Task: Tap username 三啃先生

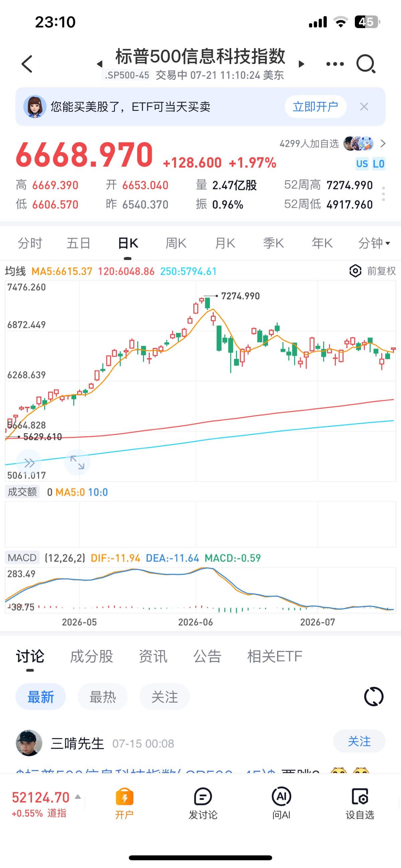Action: (x=77, y=743)
